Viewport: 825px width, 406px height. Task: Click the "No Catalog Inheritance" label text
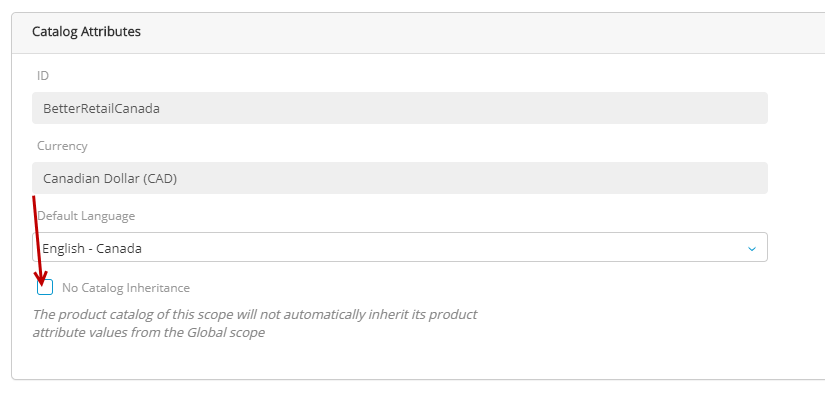coord(125,288)
